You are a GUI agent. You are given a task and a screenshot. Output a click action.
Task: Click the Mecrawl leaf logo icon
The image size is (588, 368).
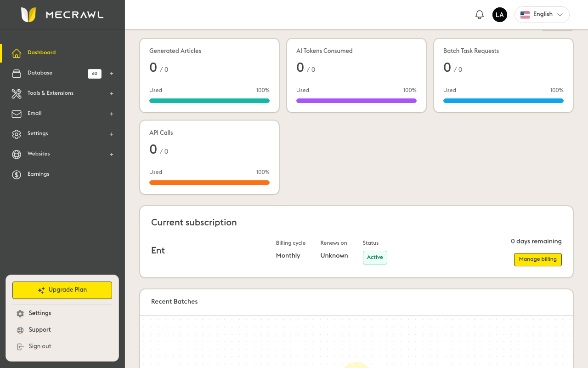28,15
